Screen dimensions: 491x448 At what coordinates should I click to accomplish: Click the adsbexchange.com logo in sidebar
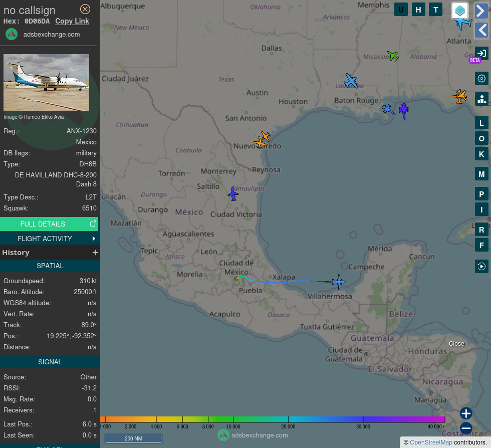12,34
